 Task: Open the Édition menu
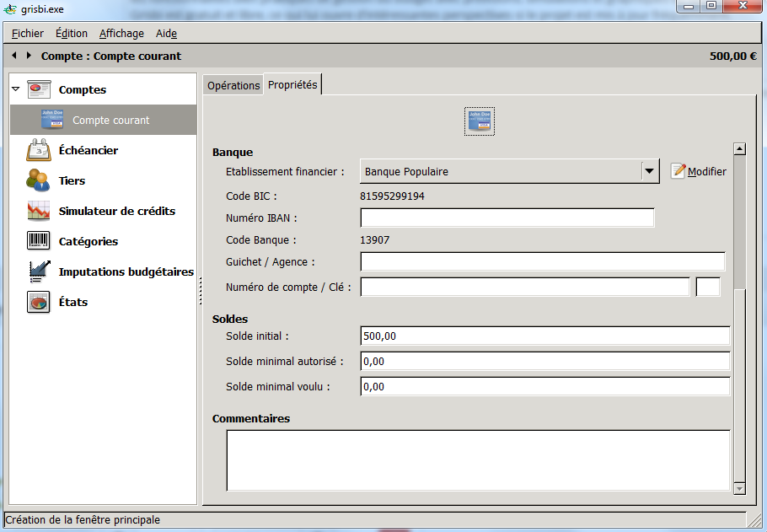(72, 33)
